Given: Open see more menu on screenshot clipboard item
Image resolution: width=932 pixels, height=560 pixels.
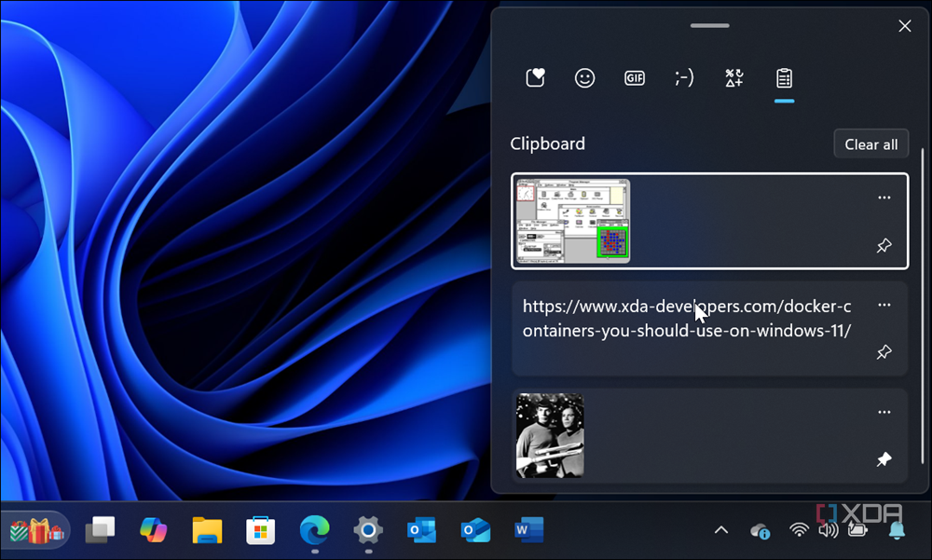Looking at the screenshot, I should click(x=884, y=198).
